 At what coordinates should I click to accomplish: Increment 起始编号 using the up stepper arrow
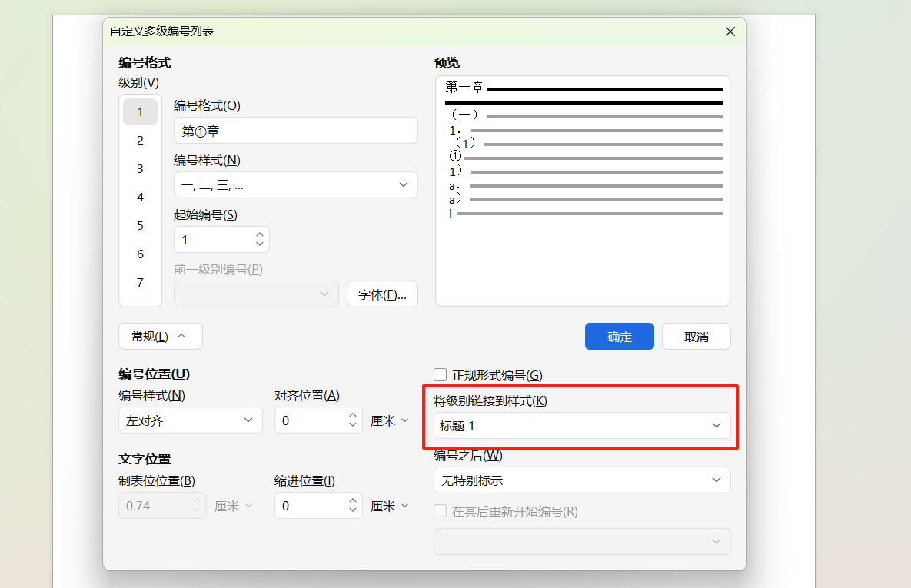pos(260,234)
